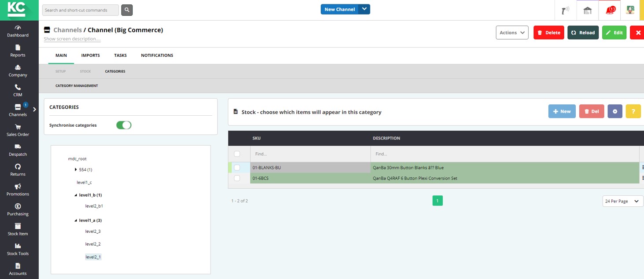
Task: Open Accounts from the sidebar
Action: [x=18, y=269]
